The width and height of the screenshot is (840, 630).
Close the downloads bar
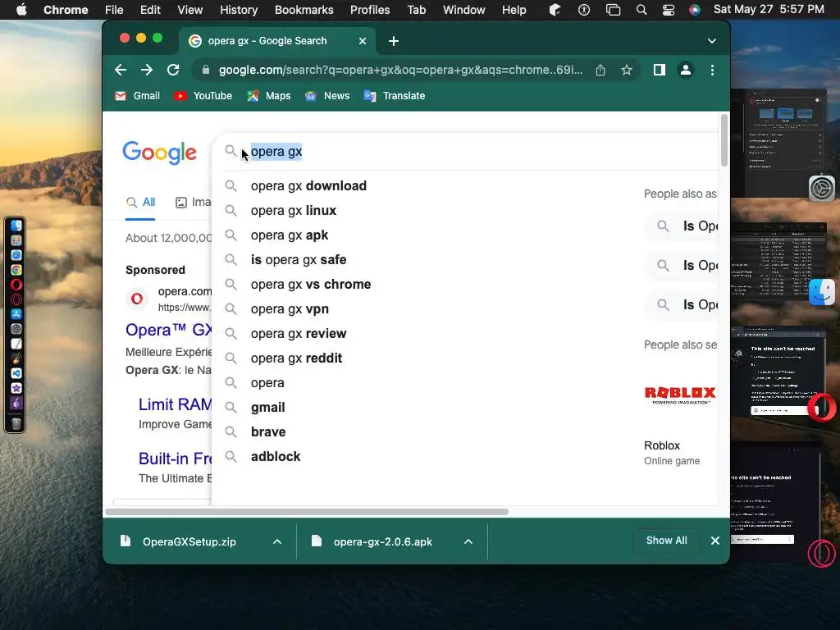715,541
